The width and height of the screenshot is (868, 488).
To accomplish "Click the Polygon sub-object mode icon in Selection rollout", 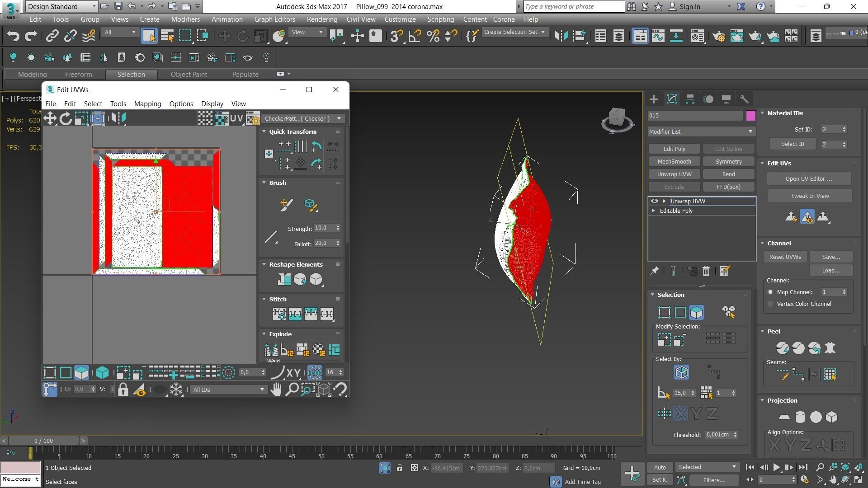I will pos(696,312).
